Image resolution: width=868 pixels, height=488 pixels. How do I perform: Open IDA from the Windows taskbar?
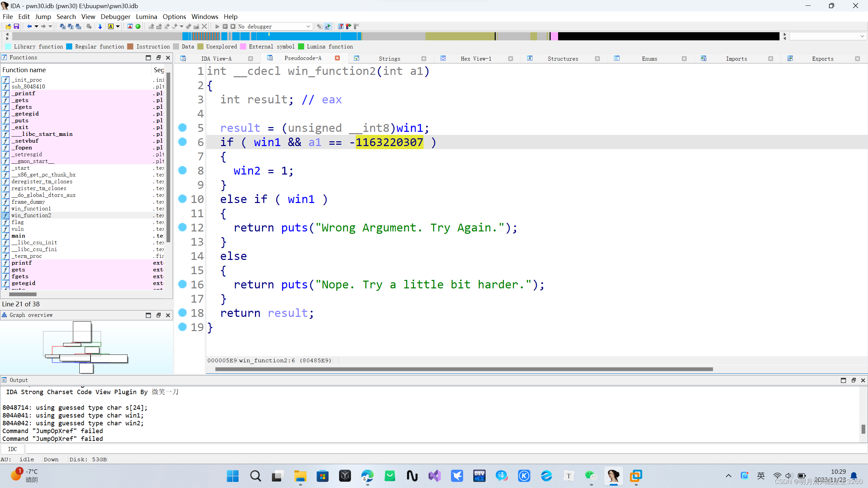(613, 476)
